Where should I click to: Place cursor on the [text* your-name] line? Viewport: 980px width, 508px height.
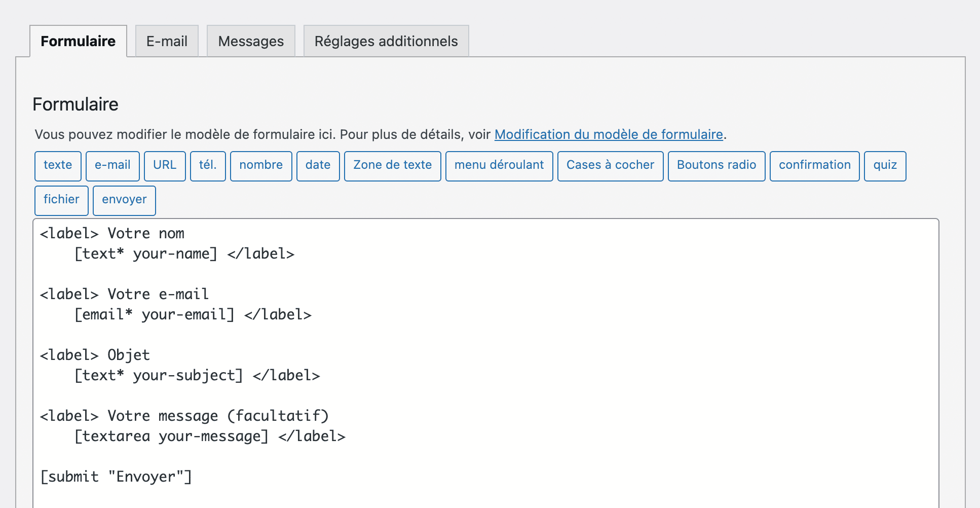coord(184,253)
